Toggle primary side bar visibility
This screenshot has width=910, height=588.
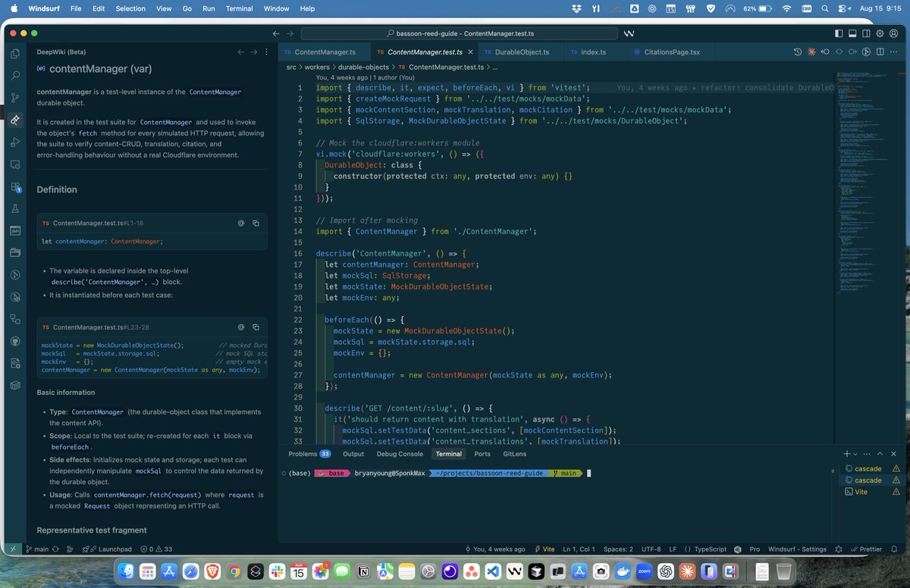point(839,33)
